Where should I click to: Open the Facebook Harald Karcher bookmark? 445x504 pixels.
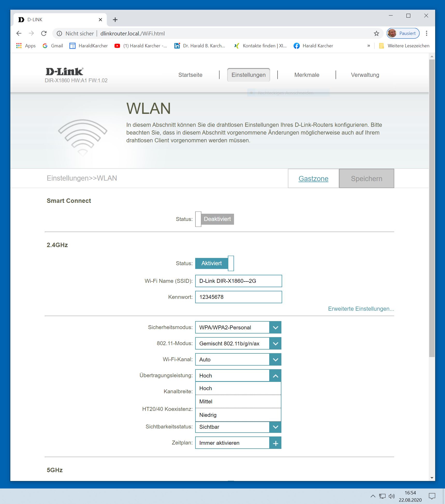click(x=313, y=46)
